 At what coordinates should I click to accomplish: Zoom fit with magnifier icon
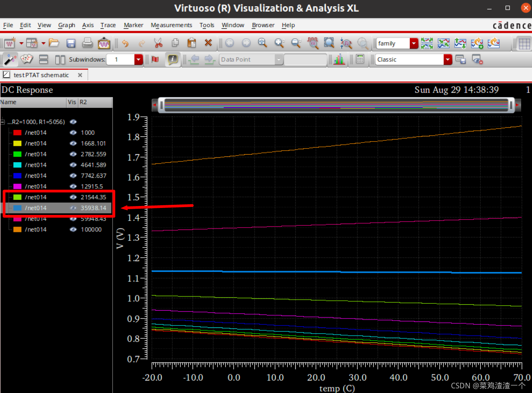pos(263,43)
